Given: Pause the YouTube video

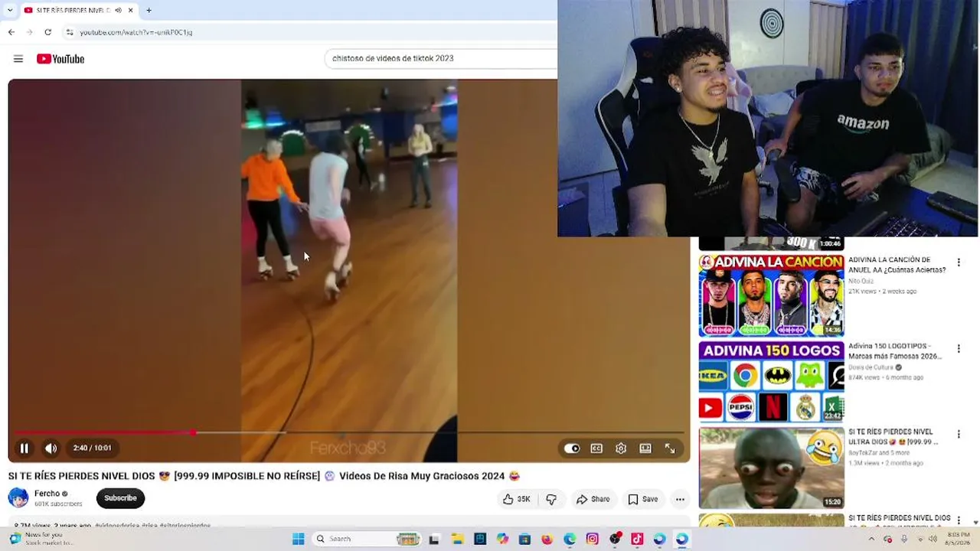Looking at the screenshot, I should pos(24,448).
